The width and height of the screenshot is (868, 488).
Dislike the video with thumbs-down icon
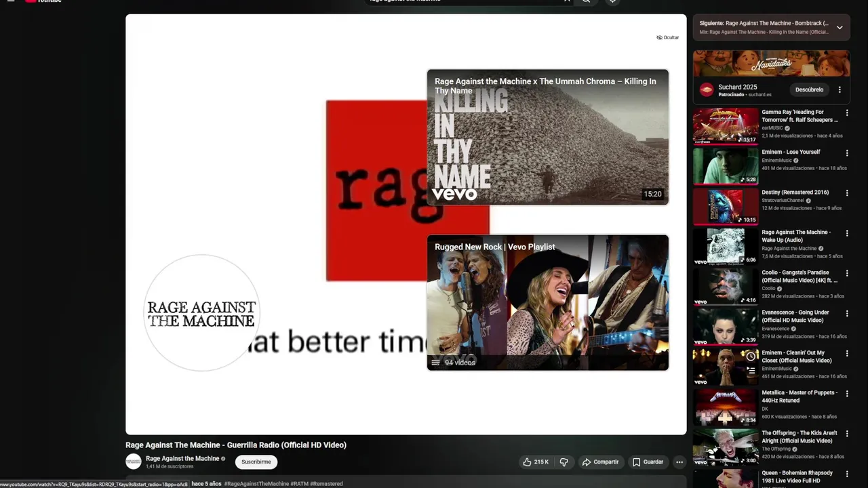(x=564, y=462)
